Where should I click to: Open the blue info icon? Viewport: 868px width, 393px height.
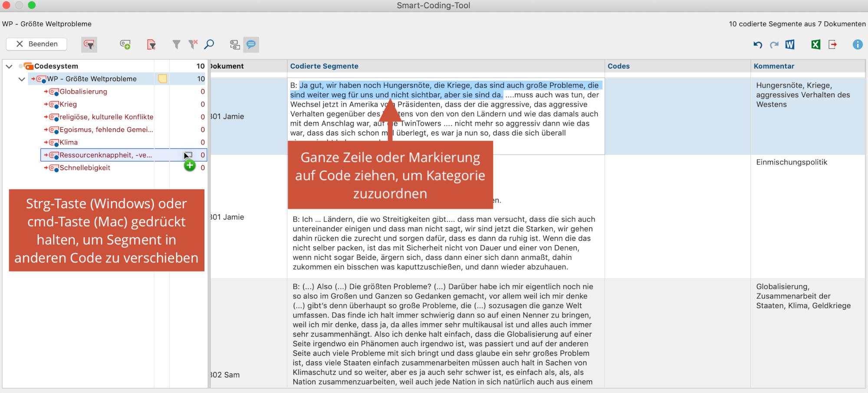tap(858, 44)
